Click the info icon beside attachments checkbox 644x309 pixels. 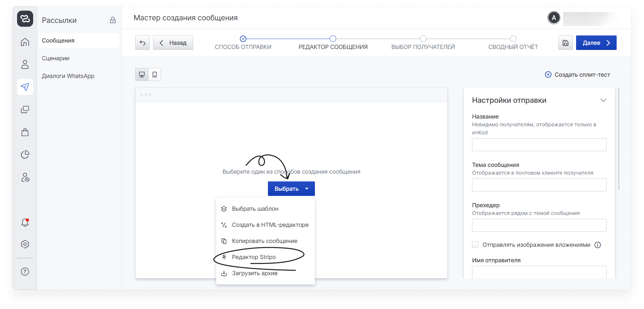tap(598, 245)
